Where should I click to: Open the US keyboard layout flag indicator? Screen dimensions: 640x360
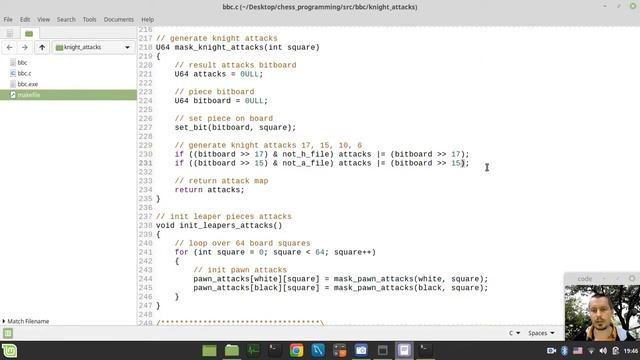pyautogui.click(x=578, y=351)
